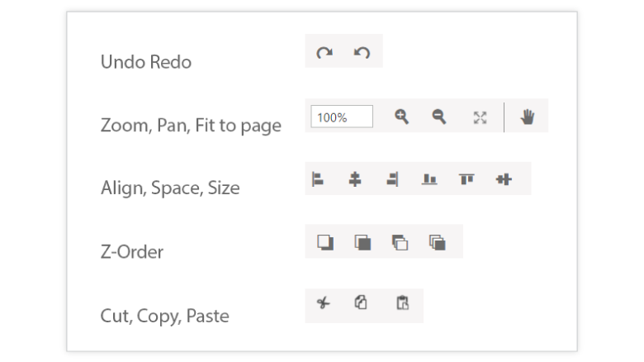Align selected objects to the right
The height and width of the screenshot is (362, 644).
pyautogui.click(x=392, y=179)
